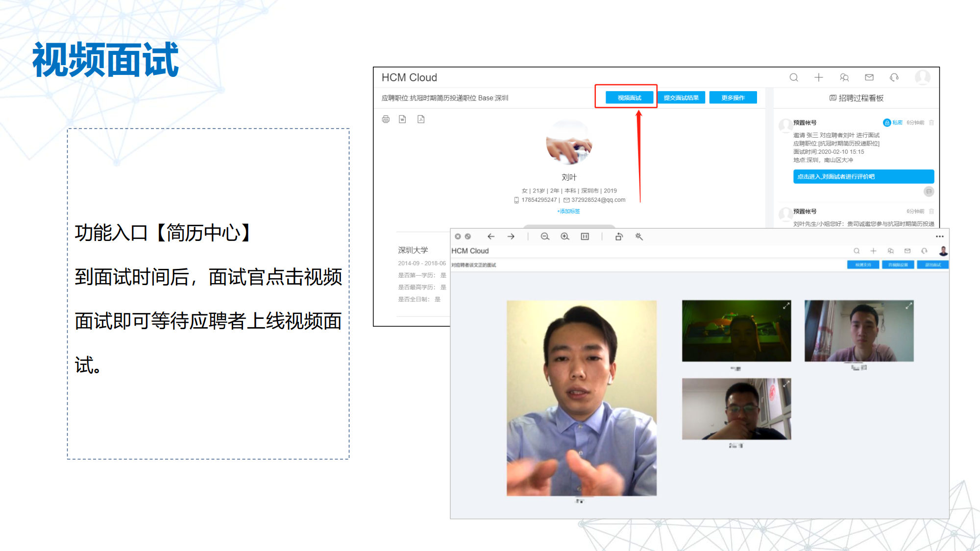This screenshot has height=551, width=980.
Task: Open the three-dots more menu in viewer
Action: pyautogui.click(x=939, y=236)
